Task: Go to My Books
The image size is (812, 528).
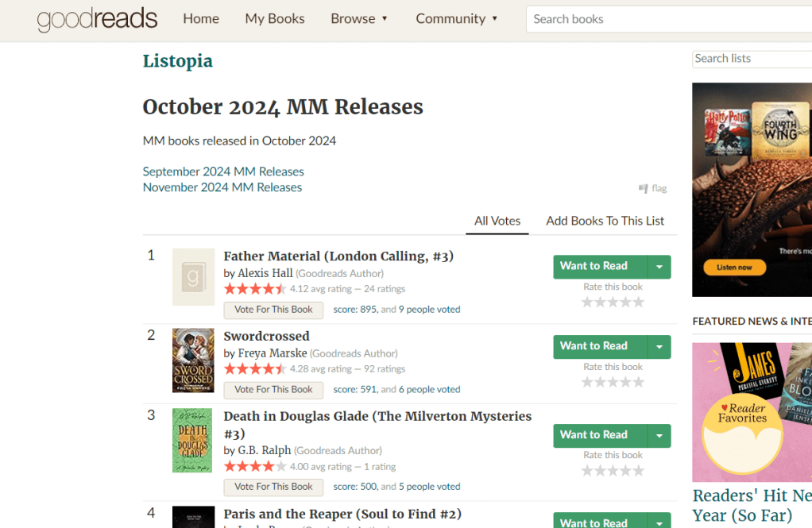Action: [274, 18]
